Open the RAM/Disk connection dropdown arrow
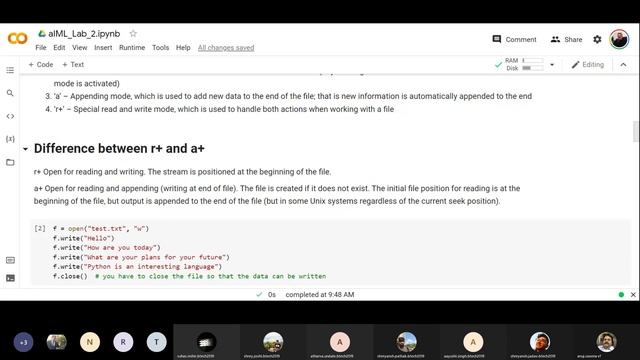 tap(552, 64)
